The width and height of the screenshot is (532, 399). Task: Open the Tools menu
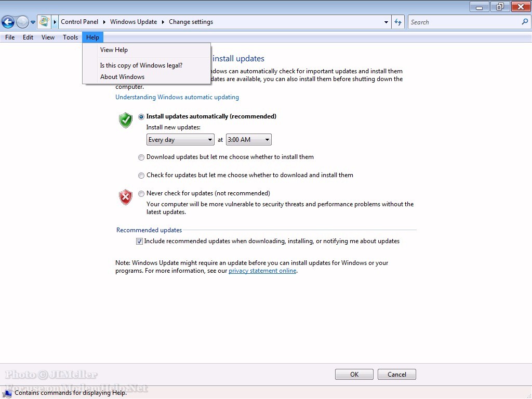[70, 37]
